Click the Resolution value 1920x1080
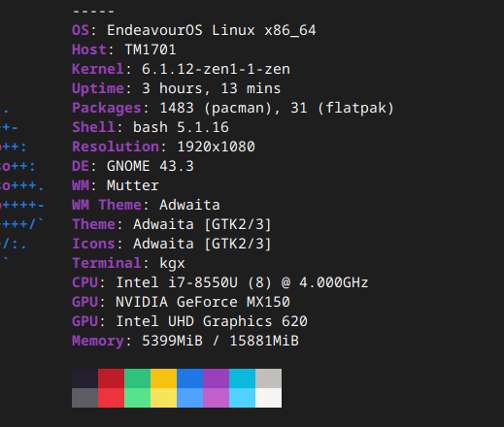The width and height of the screenshot is (504, 427). coord(217,147)
